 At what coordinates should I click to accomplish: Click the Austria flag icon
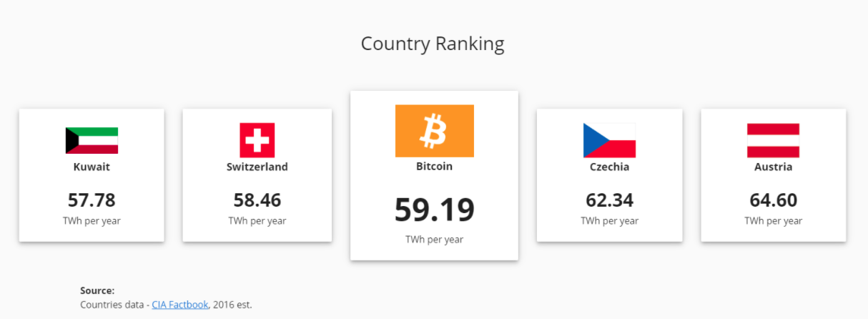tap(773, 140)
